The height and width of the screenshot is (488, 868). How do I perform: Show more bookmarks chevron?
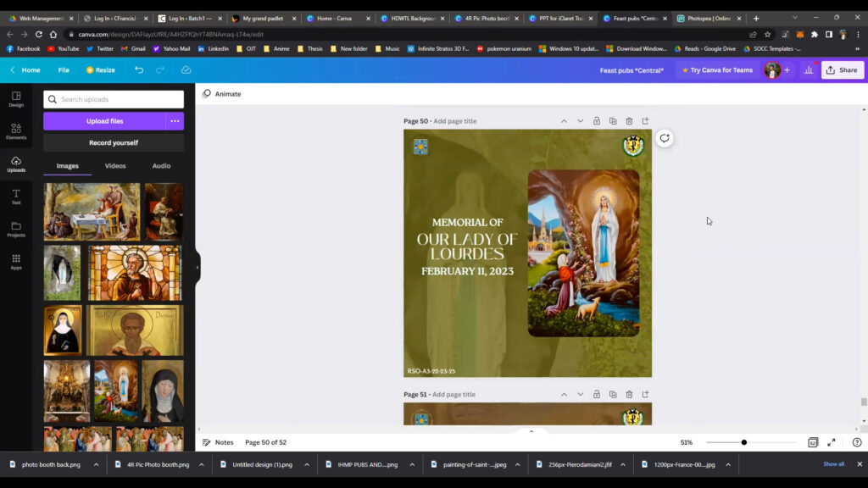pyautogui.click(x=857, y=48)
